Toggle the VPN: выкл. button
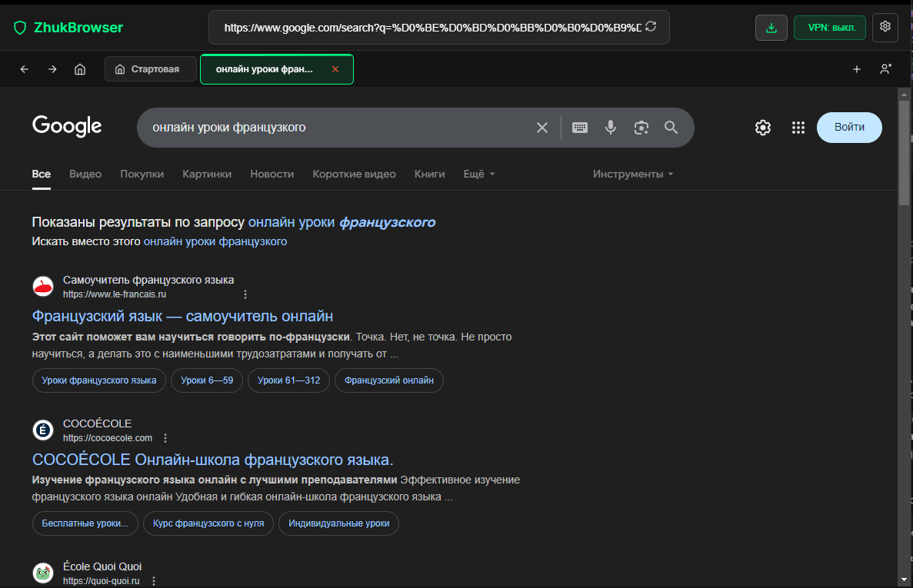The height and width of the screenshot is (588, 913). 830,28
